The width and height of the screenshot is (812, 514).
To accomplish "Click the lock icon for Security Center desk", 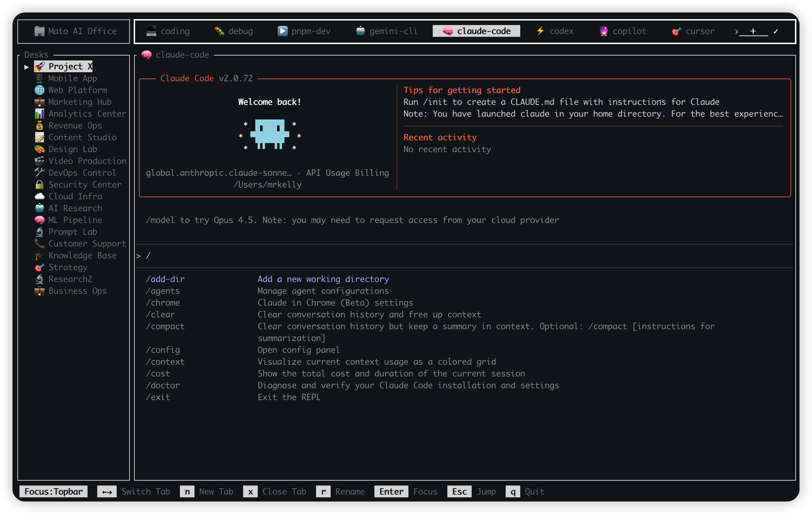I will (x=40, y=184).
